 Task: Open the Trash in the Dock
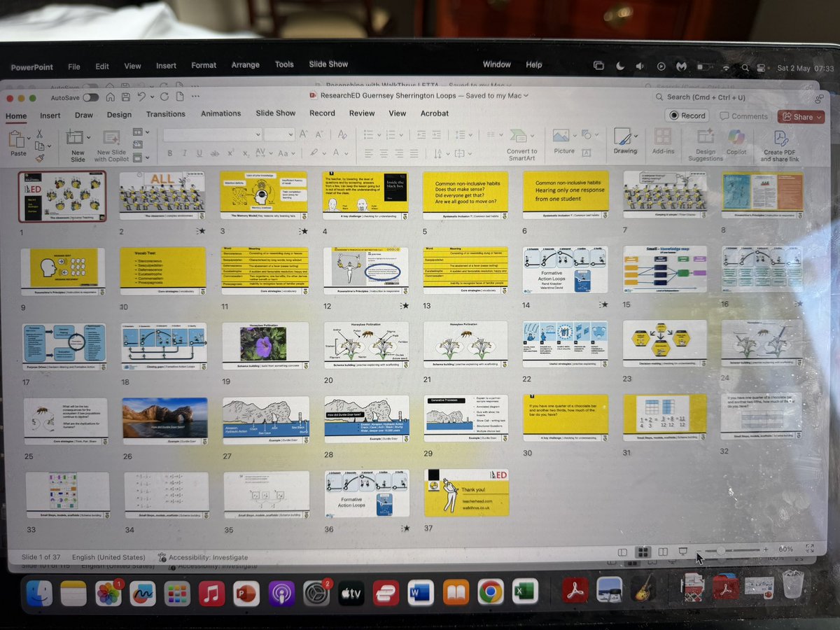click(x=793, y=585)
